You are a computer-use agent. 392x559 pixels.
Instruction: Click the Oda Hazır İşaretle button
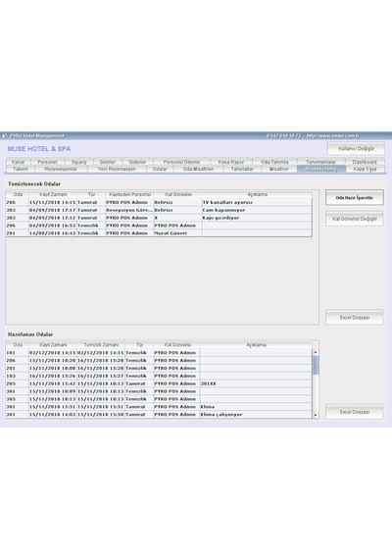(x=354, y=197)
